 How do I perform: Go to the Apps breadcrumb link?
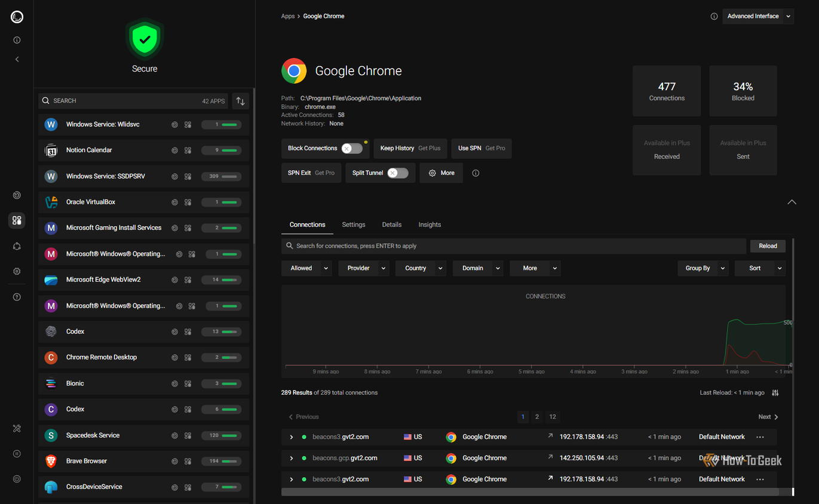click(288, 16)
